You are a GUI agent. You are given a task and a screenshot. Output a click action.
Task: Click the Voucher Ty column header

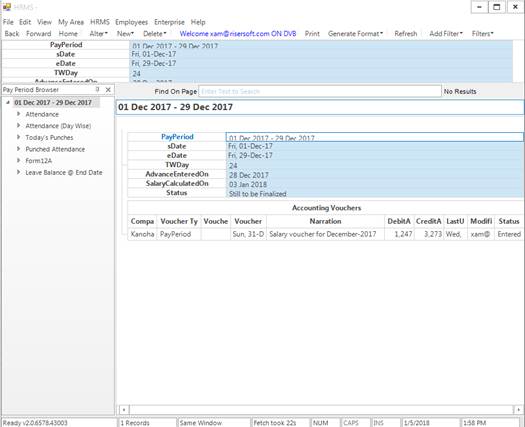tap(179, 221)
